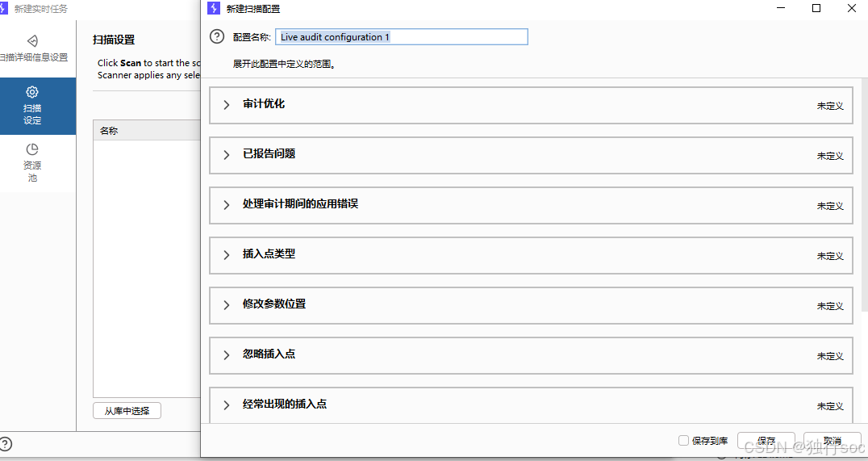Click the 忽略插入点 heading text

[x=269, y=354]
